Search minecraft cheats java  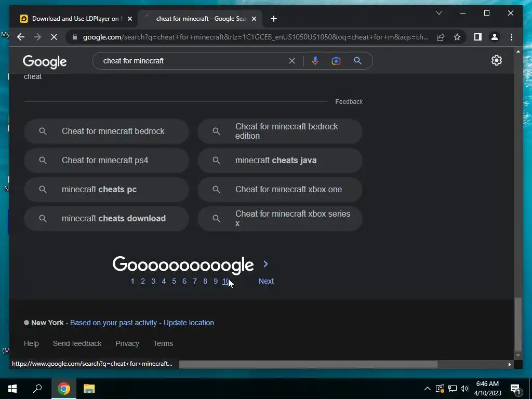pyautogui.click(x=280, y=161)
